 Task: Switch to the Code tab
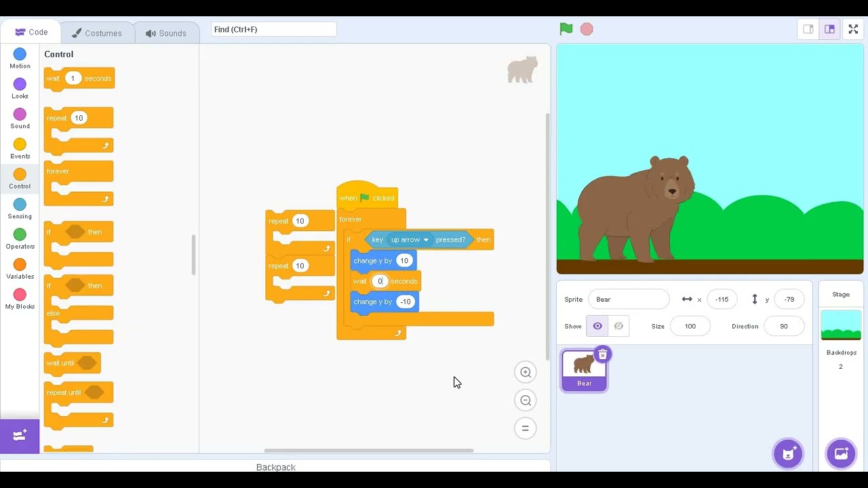[x=31, y=32]
